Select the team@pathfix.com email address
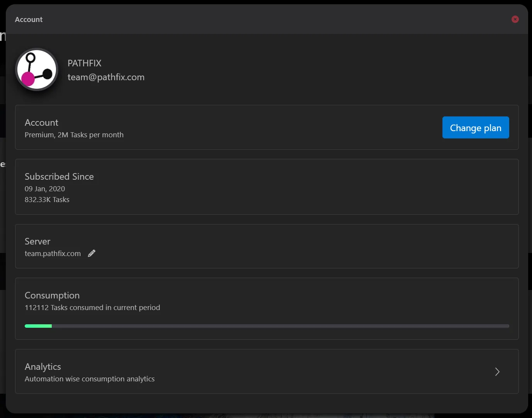Viewport: 532px width, 418px height. pyautogui.click(x=106, y=77)
